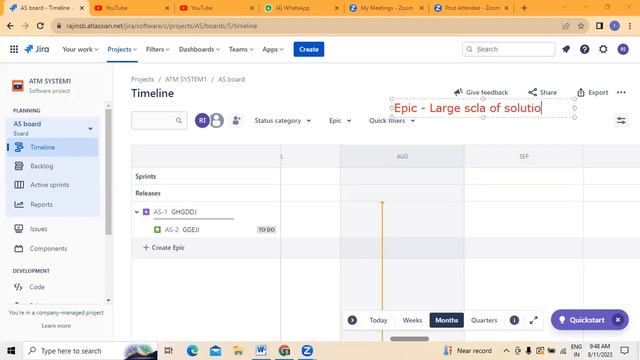Select Timeline in the sidebar
This screenshot has height=360, width=640.
point(52,147)
